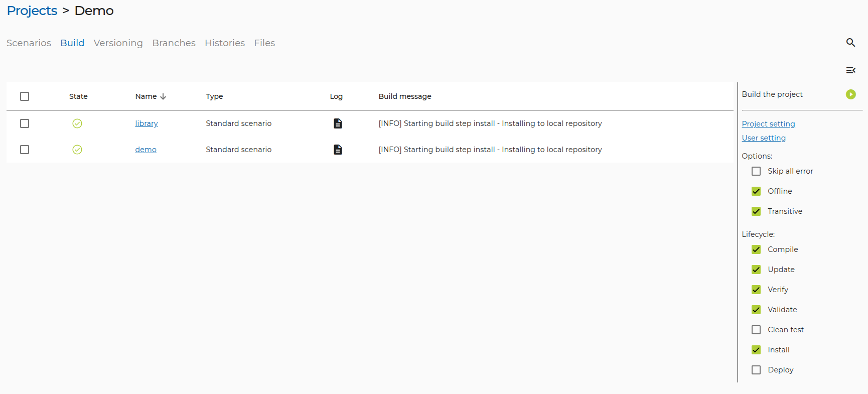Viewport: 868px width, 394px height.
Task: Click the Options: section label
Action: click(x=757, y=156)
